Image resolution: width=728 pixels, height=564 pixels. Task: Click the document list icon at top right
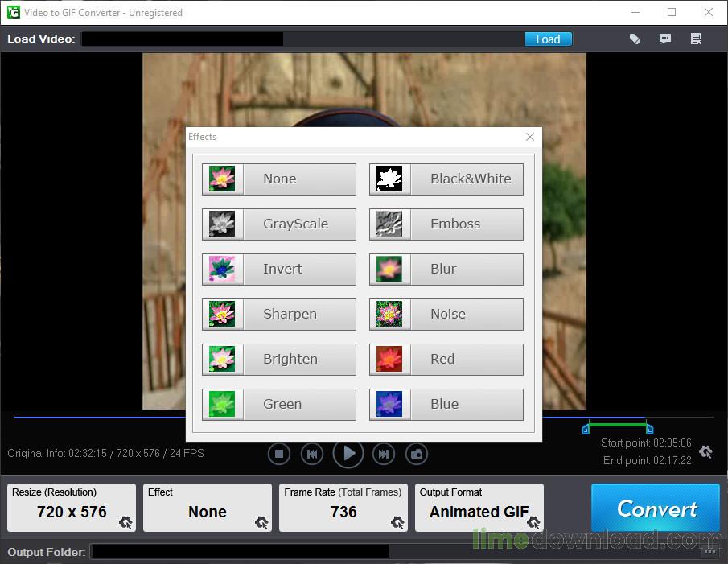click(x=697, y=39)
